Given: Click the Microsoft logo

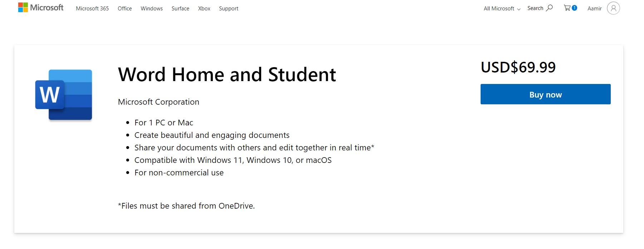Looking at the screenshot, I should click(41, 8).
